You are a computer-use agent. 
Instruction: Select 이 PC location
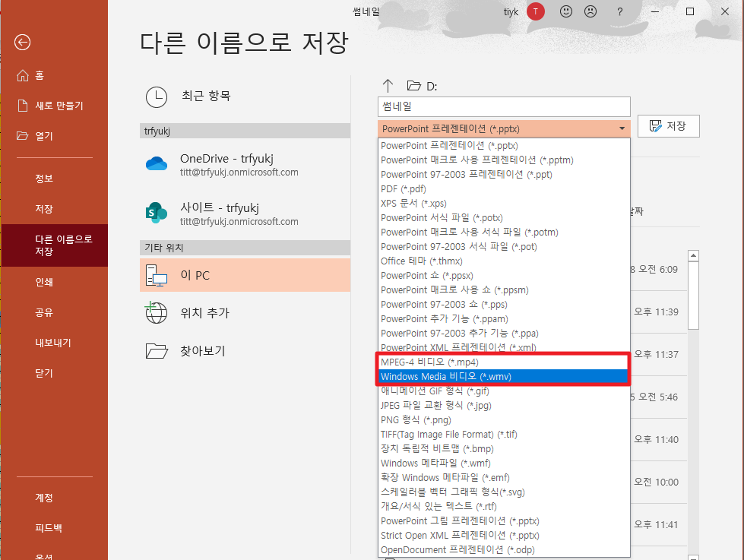[x=245, y=275]
